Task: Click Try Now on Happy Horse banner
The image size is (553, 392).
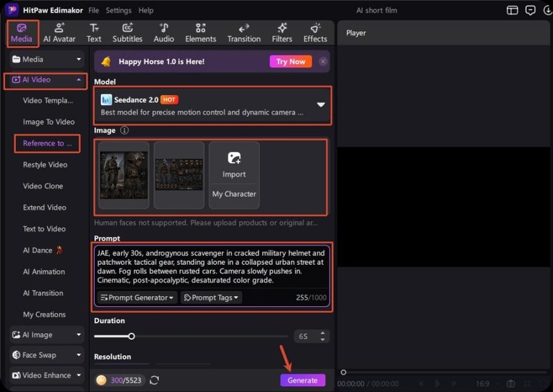Action: [290, 62]
